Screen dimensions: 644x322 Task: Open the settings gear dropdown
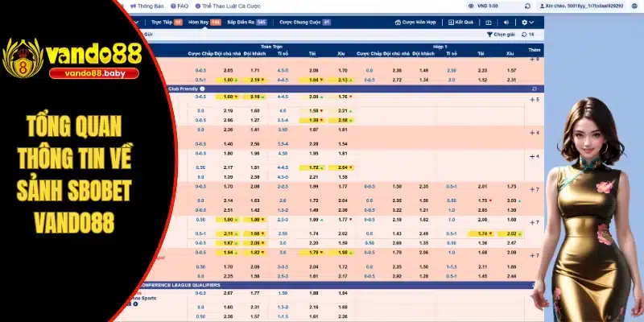(x=527, y=23)
